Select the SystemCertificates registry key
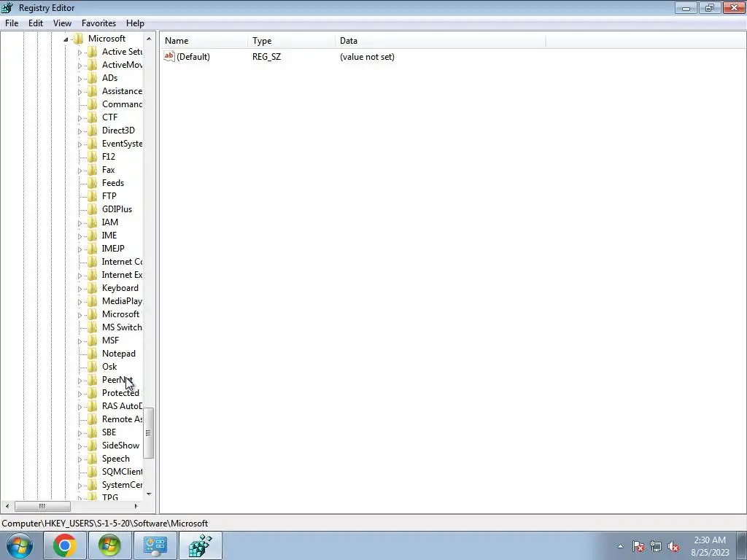The height and width of the screenshot is (560, 747). click(x=122, y=485)
